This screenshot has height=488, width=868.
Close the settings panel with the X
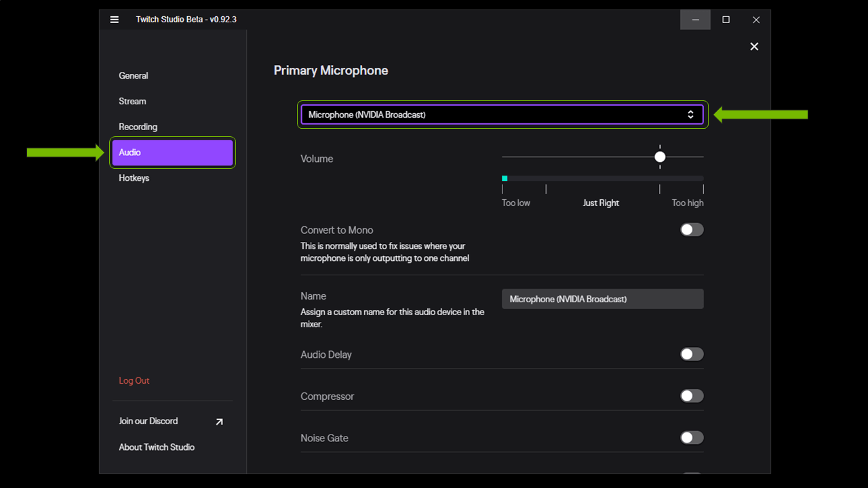[754, 46]
